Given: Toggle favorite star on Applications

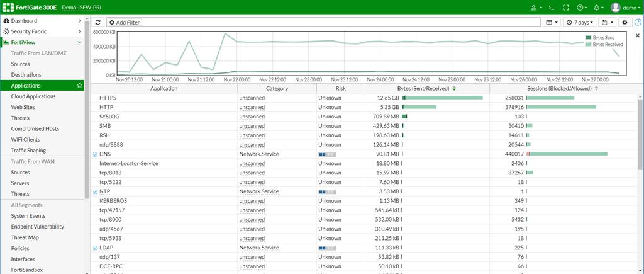Looking at the screenshot, I should pyautogui.click(x=79, y=86).
